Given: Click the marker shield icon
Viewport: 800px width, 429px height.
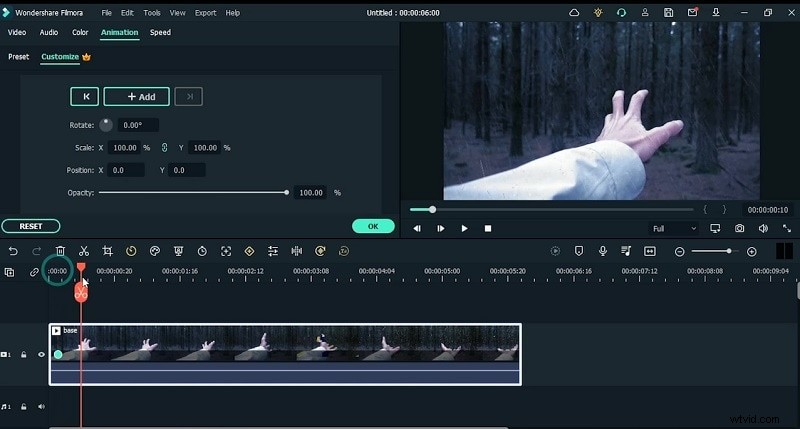Looking at the screenshot, I should [579, 251].
